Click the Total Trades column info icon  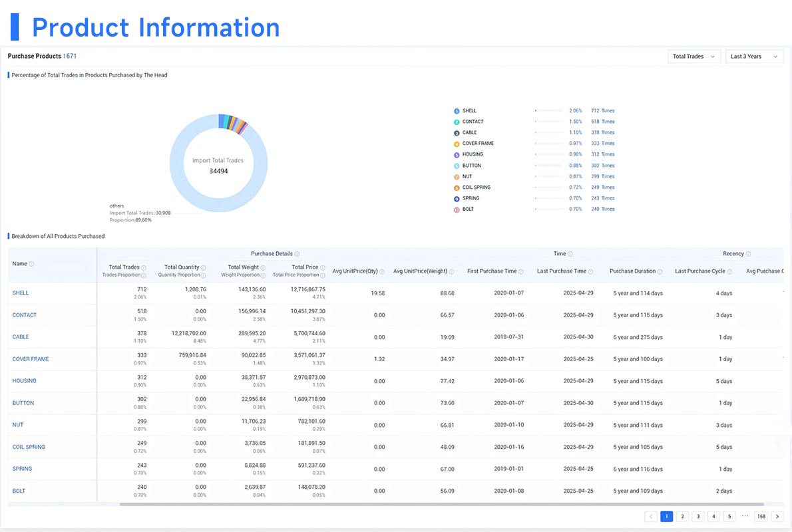point(144,267)
